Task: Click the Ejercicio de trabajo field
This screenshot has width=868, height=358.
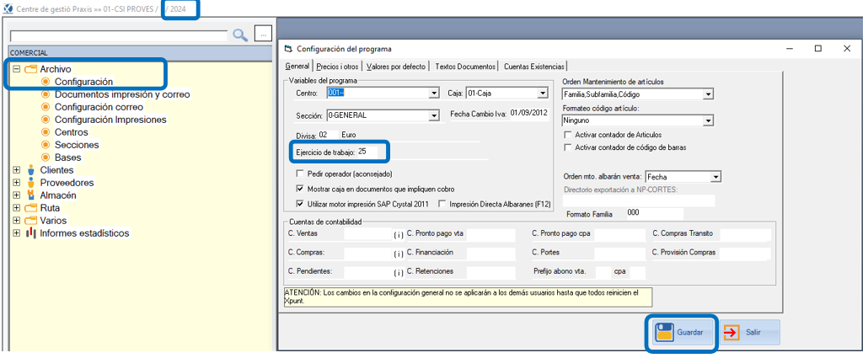Action: tap(367, 151)
